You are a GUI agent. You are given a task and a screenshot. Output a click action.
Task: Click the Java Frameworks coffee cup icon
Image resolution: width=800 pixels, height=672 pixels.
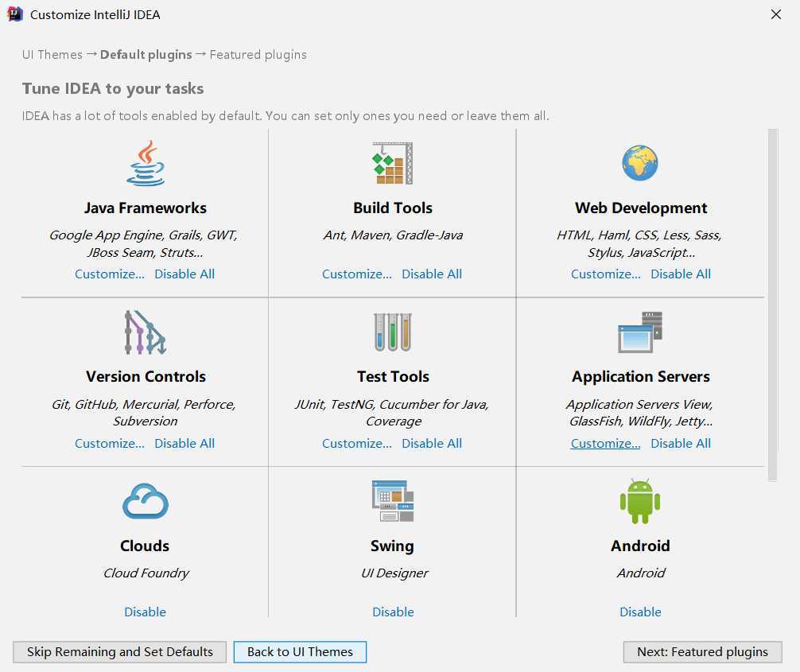pos(146,163)
